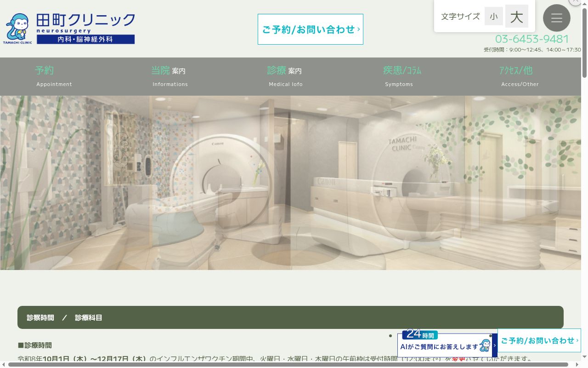Jump to 診察時間 section link

click(x=40, y=318)
